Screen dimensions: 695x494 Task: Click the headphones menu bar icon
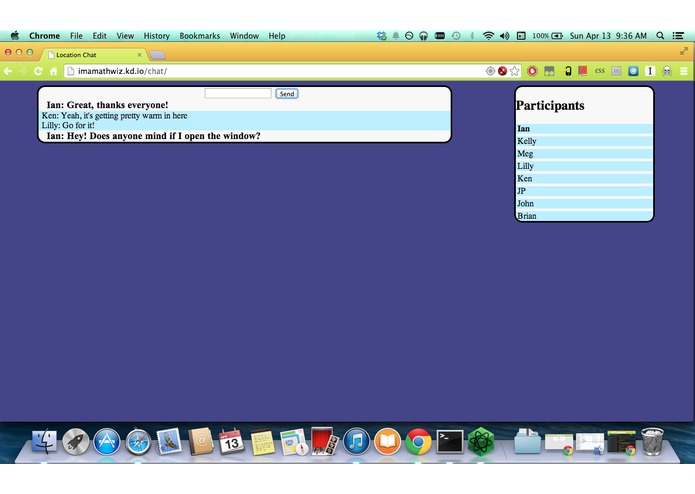pyautogui.click(x=423, y=36)
